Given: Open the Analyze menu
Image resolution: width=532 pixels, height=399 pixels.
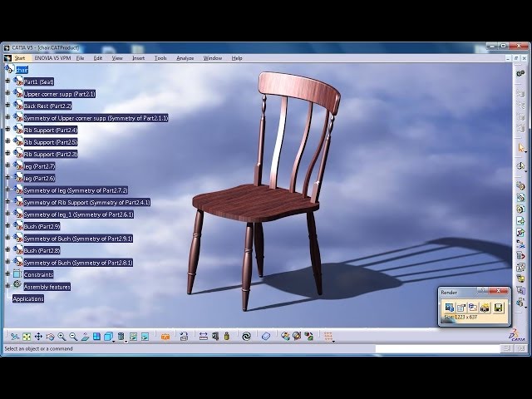Looking at the screenshot, I should (185, 58).
